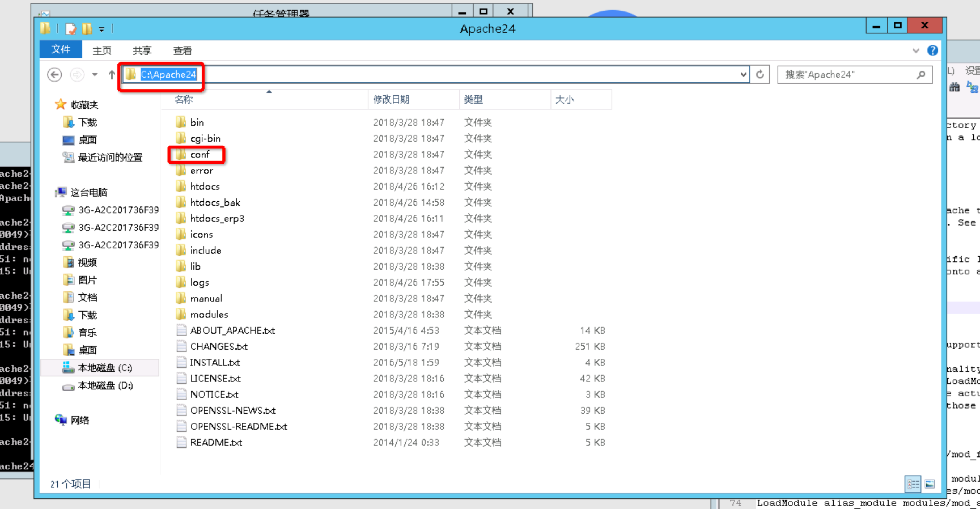980x509 pixels.
Task: Sort by 大小 column header
Action: (x=565, y=99)
